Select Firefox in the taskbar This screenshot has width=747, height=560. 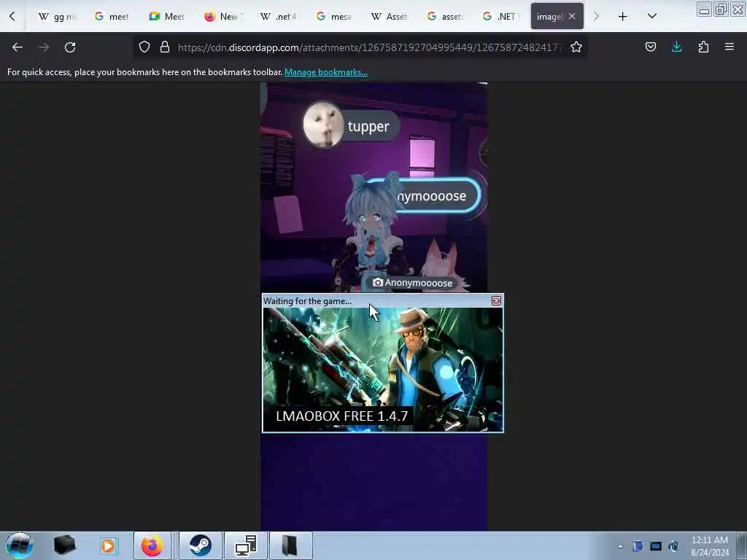tap(152, 545)
